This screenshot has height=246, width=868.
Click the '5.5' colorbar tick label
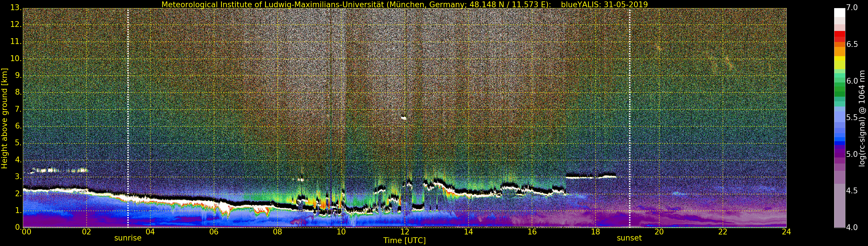(852, 118)
